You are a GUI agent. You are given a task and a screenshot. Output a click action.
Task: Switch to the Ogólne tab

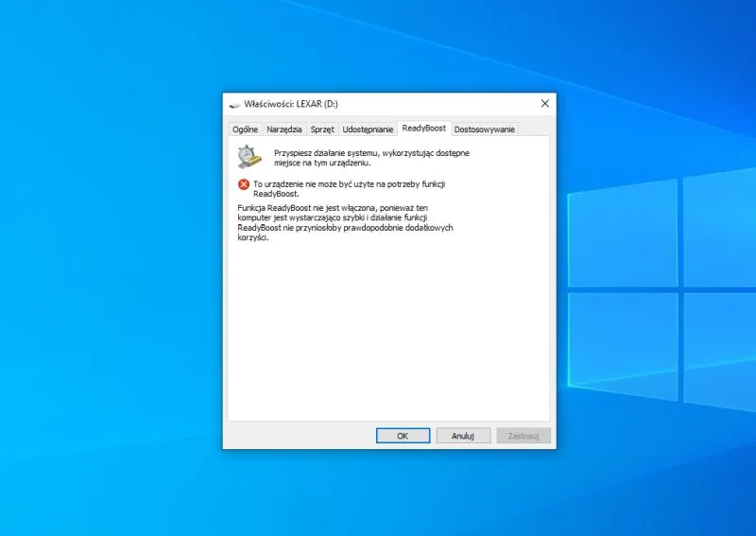click(245, 130)
